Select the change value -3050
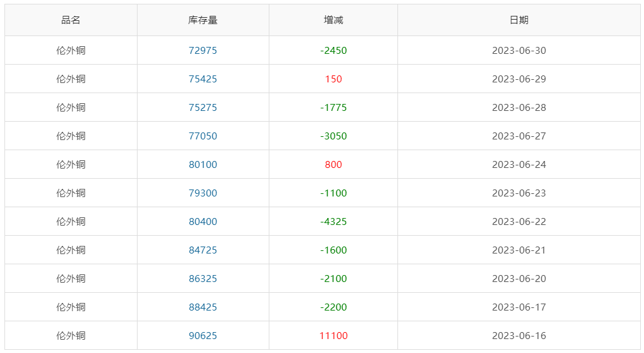Screen dimensions: 644x353 pos(333,136)
